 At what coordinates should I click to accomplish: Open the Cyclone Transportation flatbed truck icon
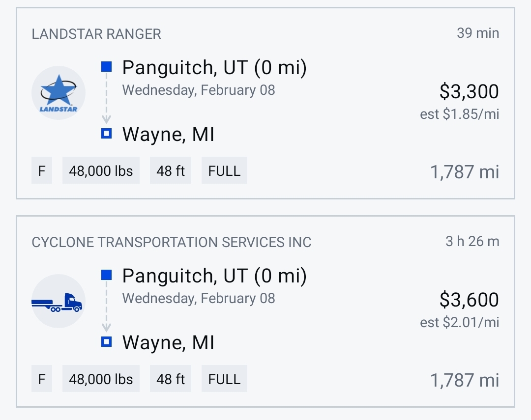(x=59, y=301)
